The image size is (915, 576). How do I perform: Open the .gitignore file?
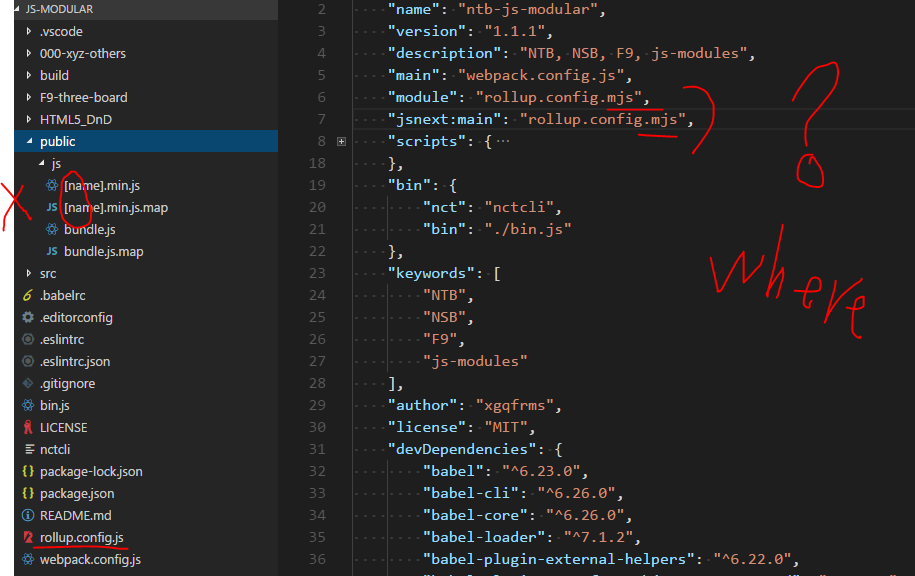[x=67, y=383]
